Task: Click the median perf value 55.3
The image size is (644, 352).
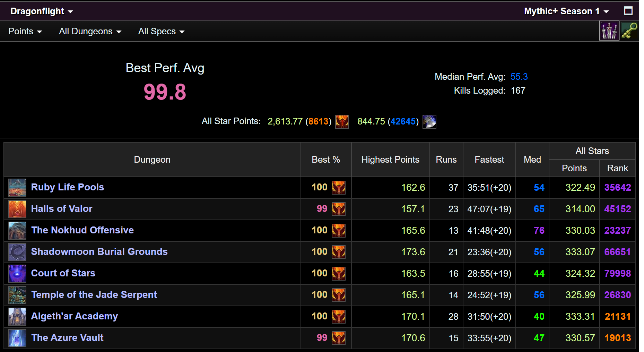Action: tap(519, 77)
